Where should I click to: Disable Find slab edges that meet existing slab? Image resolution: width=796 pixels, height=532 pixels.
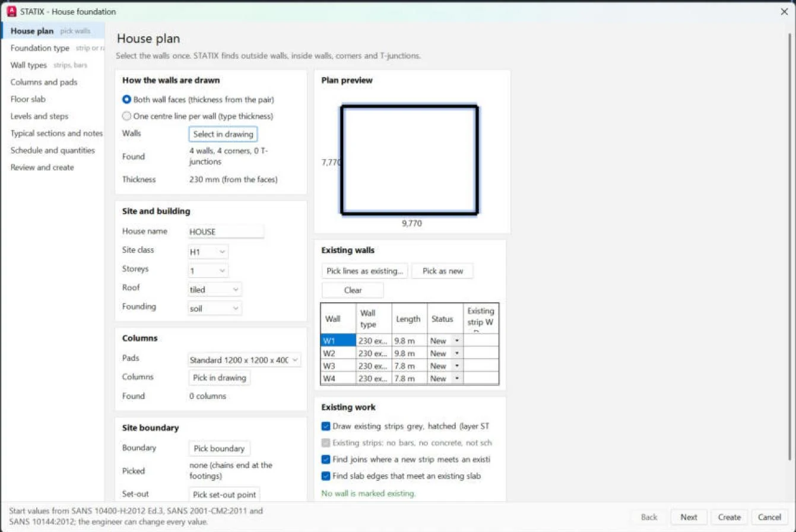(x=326, y=476)
